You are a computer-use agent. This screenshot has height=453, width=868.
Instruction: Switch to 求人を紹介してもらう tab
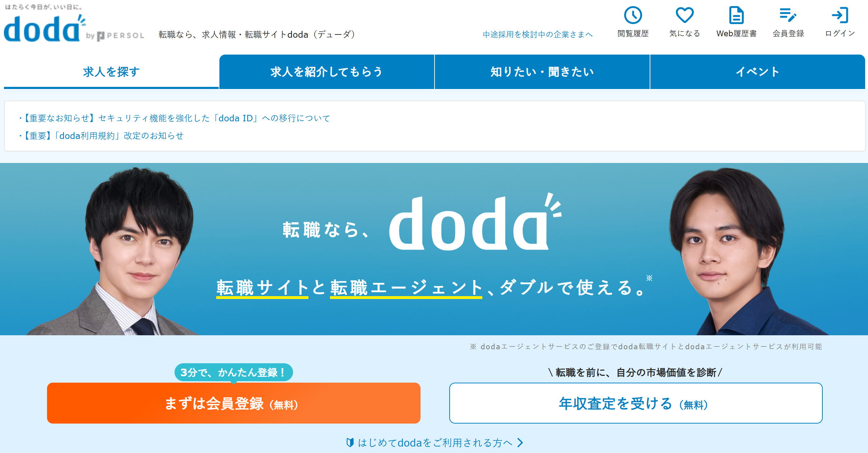[x=326, y=72]
